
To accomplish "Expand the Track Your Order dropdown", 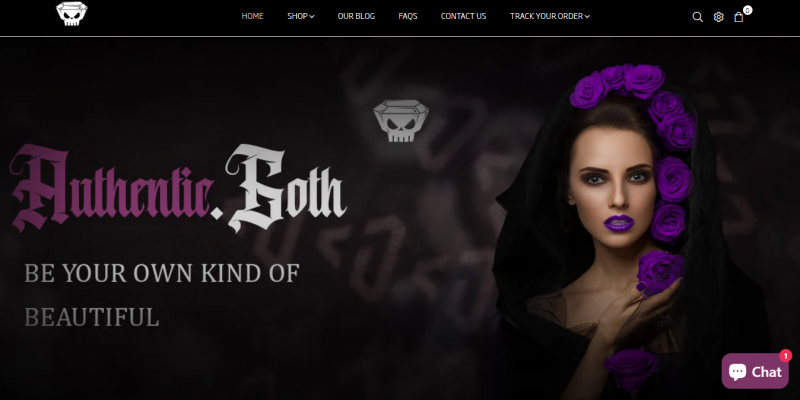I will 549,16.
